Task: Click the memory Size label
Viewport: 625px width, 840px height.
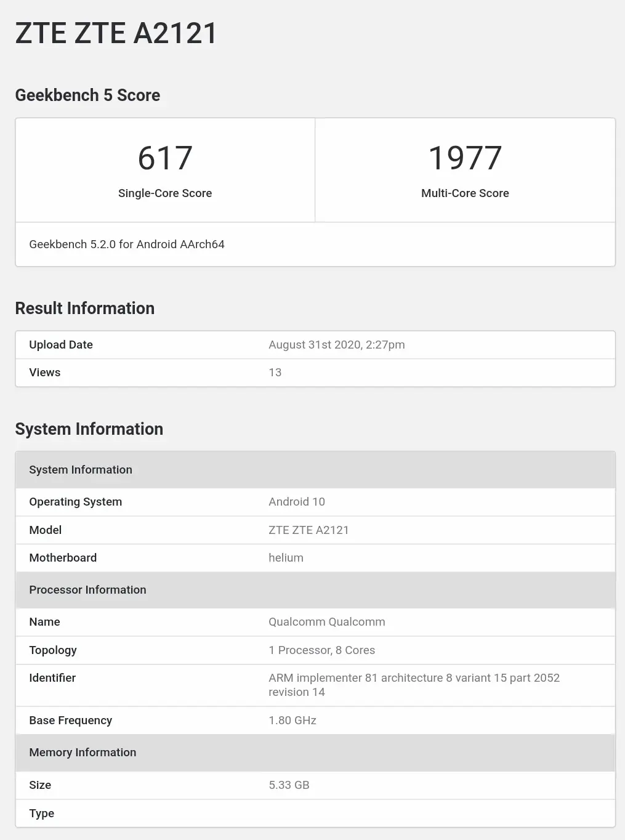Action: 40,785
